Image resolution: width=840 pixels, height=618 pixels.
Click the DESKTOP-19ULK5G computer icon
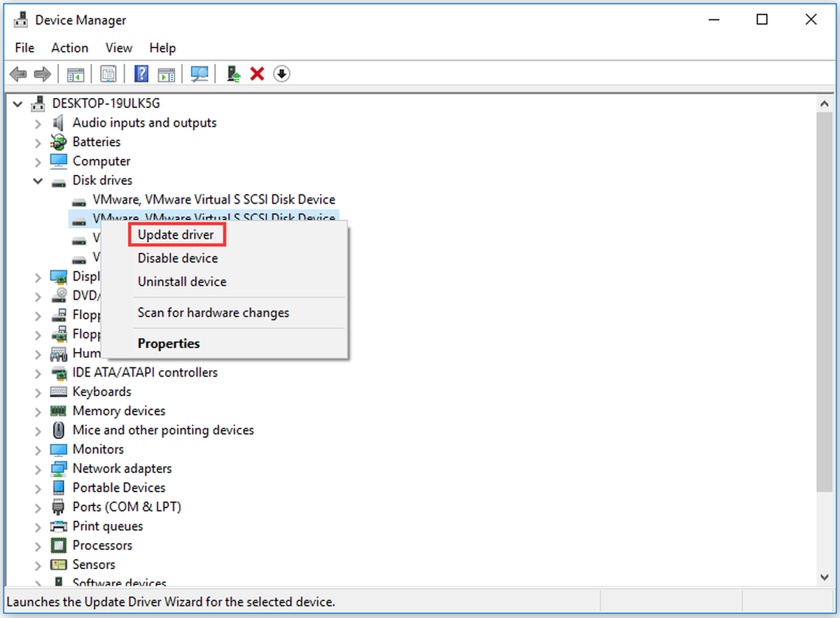click(38, 104)
